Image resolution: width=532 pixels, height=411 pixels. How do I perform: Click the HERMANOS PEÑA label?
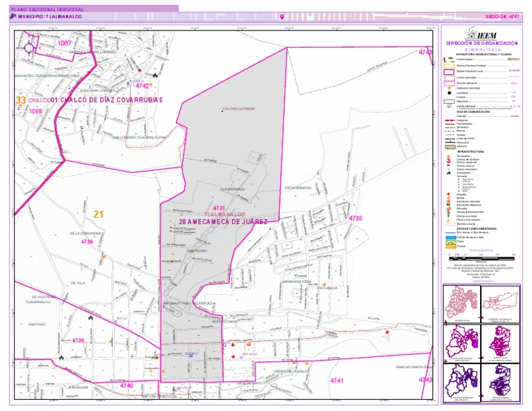(x=296, y=282)
